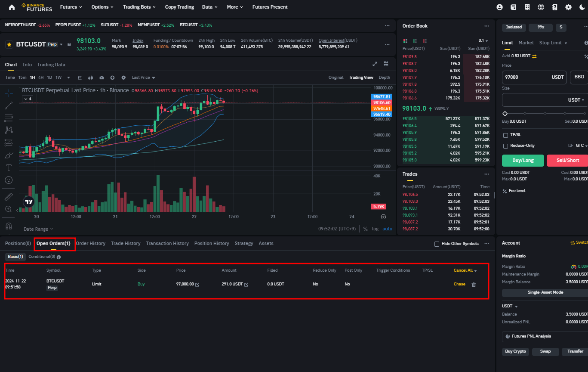The width and height of the screenshot is (588, 372).
Task: Select the Market order tab
Action: (x=526, y=43)
